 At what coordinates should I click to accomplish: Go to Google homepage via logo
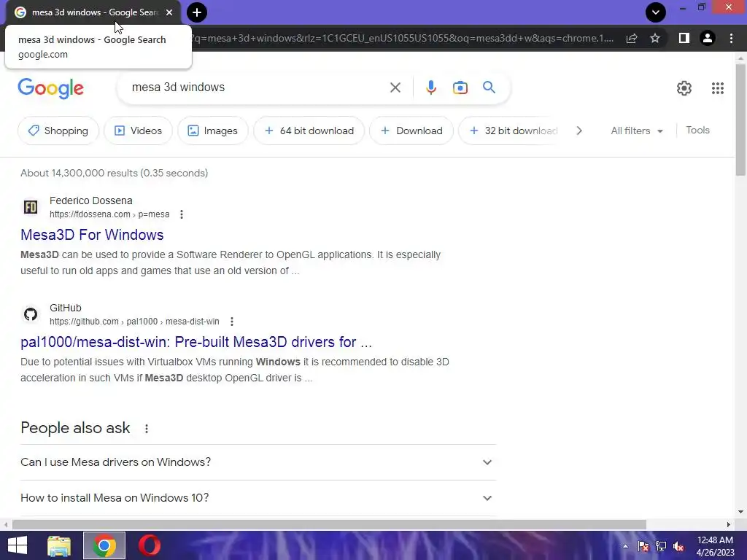click(x=50, y=88)
